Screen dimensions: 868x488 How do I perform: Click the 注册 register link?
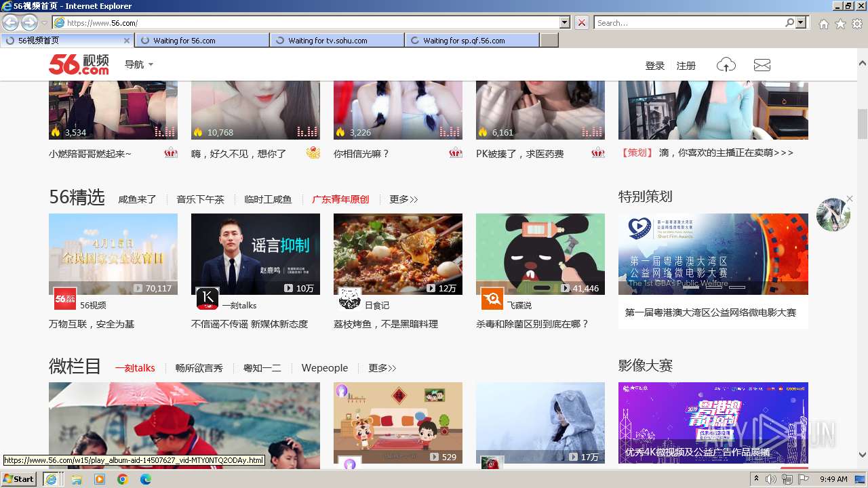pos(686,66)
